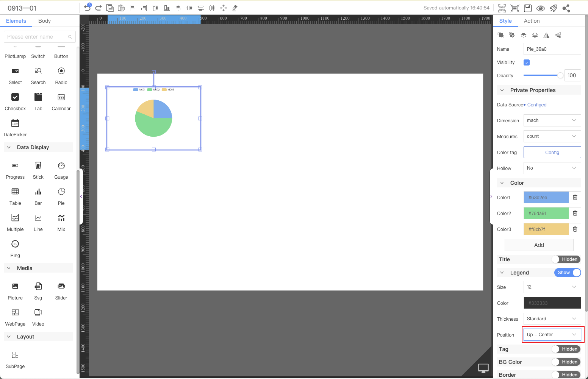Turn on the Title toggle
This screenshot has height=379, width=588.
click(566, 259)
